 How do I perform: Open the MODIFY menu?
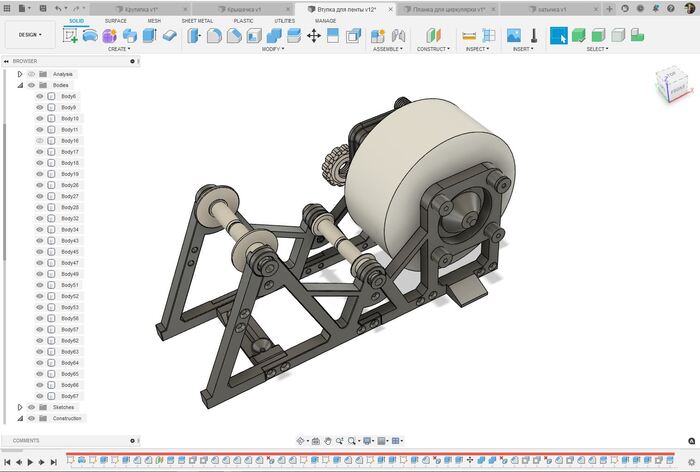[273, 49]
